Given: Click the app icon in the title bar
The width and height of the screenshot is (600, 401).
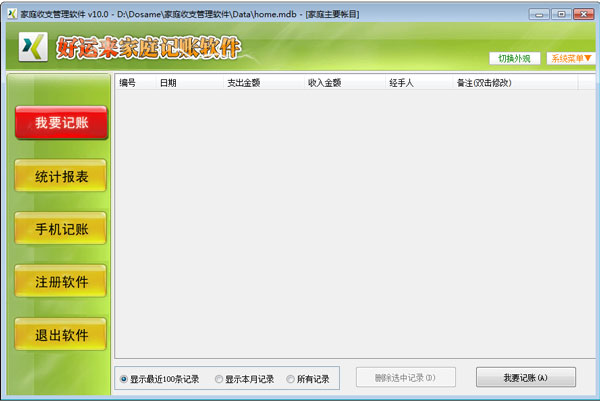Looking at the screenshot, I should click(x=11, y=14).
